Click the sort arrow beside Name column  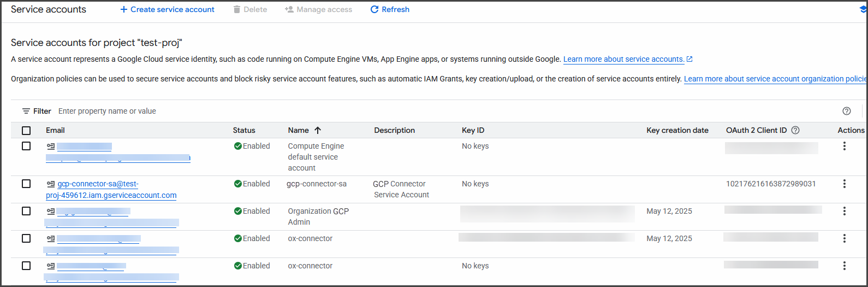[x=318, y=130]
